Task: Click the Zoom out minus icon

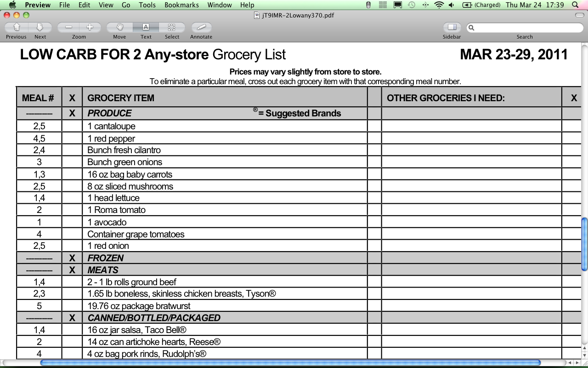Action: [68, 27]
